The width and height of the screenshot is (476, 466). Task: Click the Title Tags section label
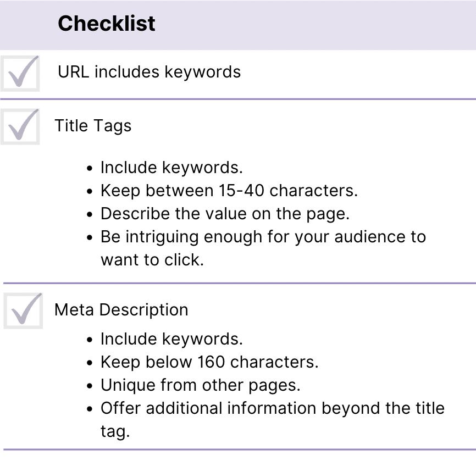pyautogui.click(x=93, y=126)
